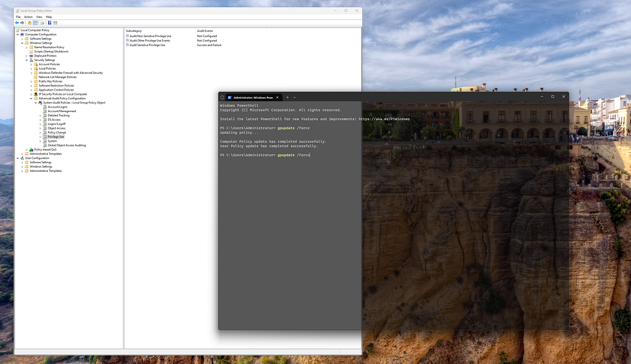The width and height of the screenshot is (631, 364).
Task: Select Object Access audit category
Action: [x=56, y=128]
